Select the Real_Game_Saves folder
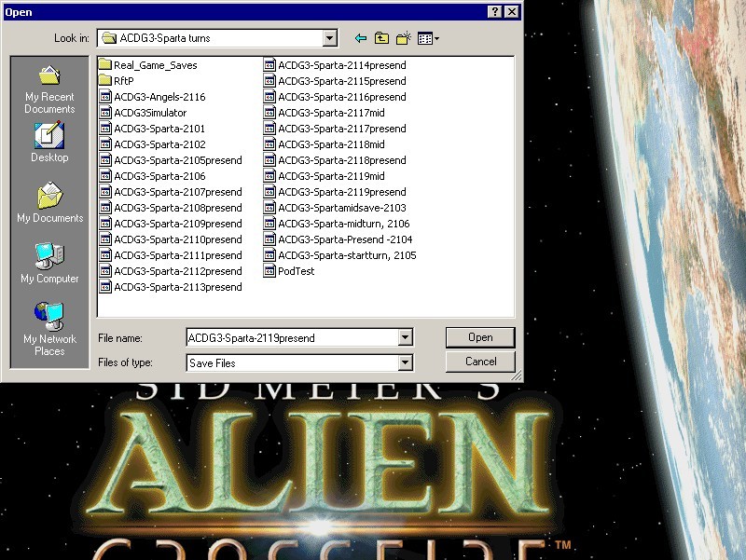Image resolution: width=746 pixels, height=560 pixels. [155, 65]
